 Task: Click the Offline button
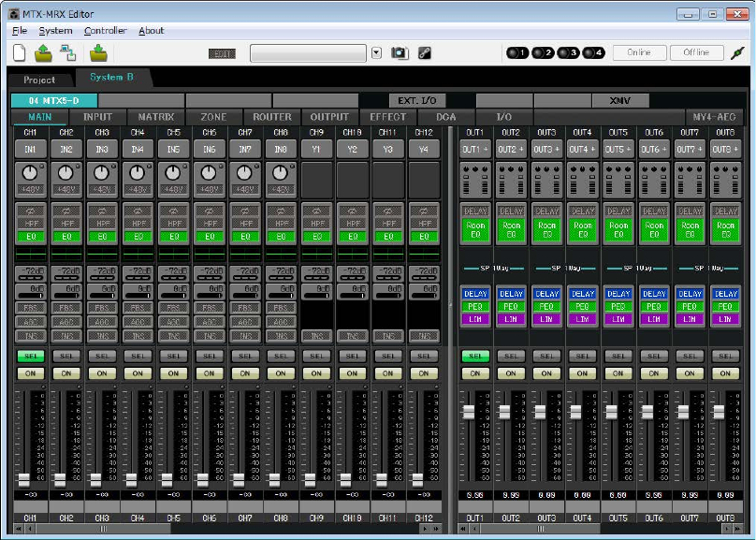click(696, 52)
